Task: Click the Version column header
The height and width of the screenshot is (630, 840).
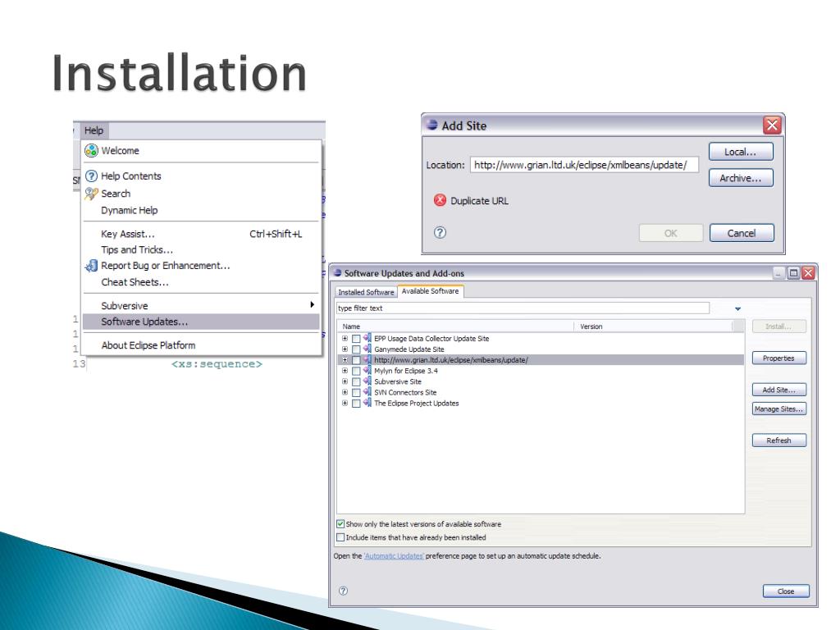Action: pos(654,326)
